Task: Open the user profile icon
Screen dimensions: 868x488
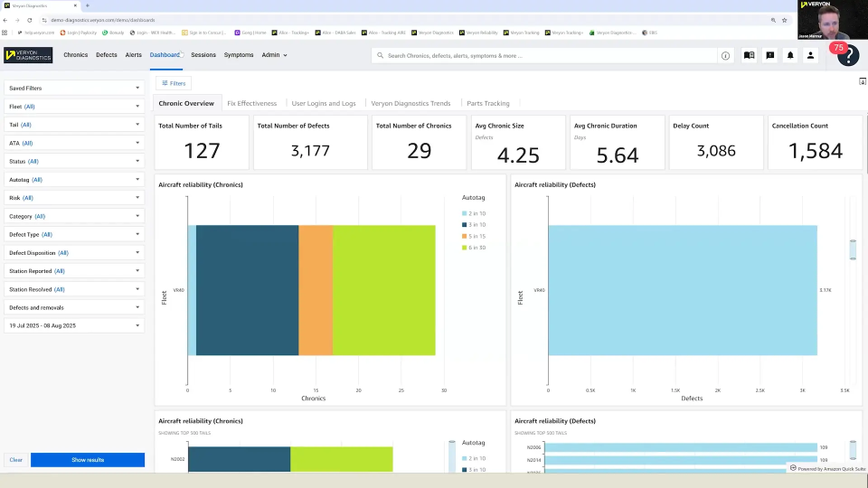Action: click(811, 55)
